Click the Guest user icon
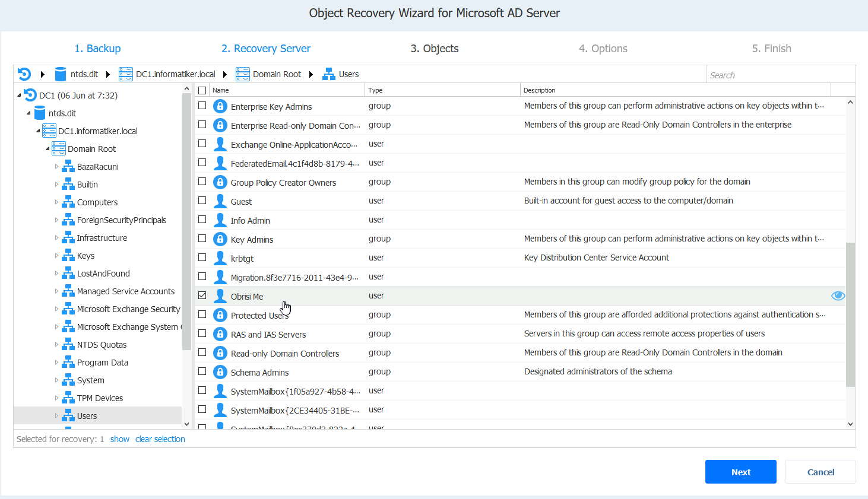This screenshot has width=868, height=499. [x=220, y=201]
